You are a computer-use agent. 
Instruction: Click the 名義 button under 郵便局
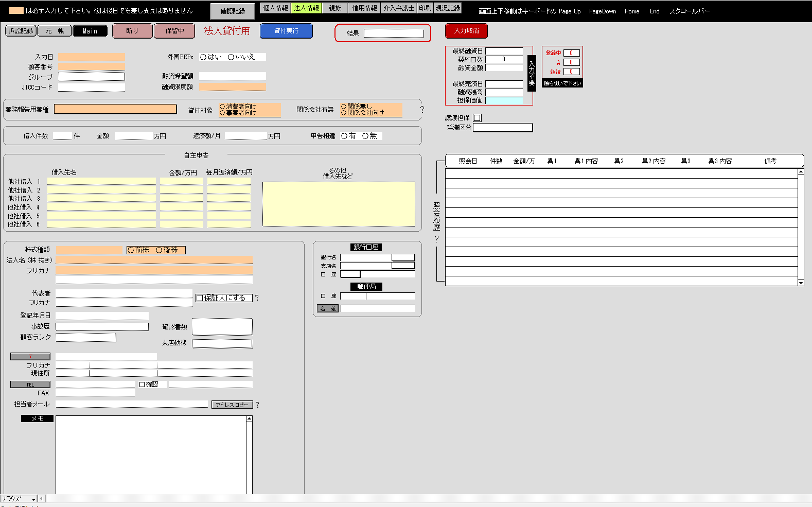[x=328, y=309]
